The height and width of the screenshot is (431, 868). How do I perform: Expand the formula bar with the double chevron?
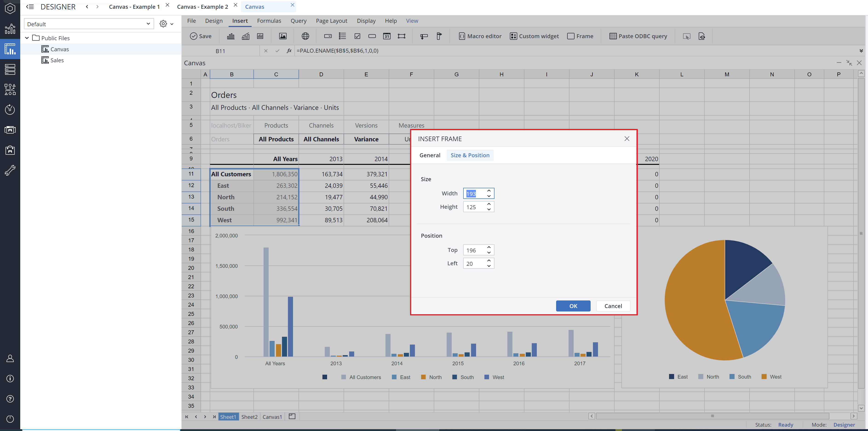(861, 51)
